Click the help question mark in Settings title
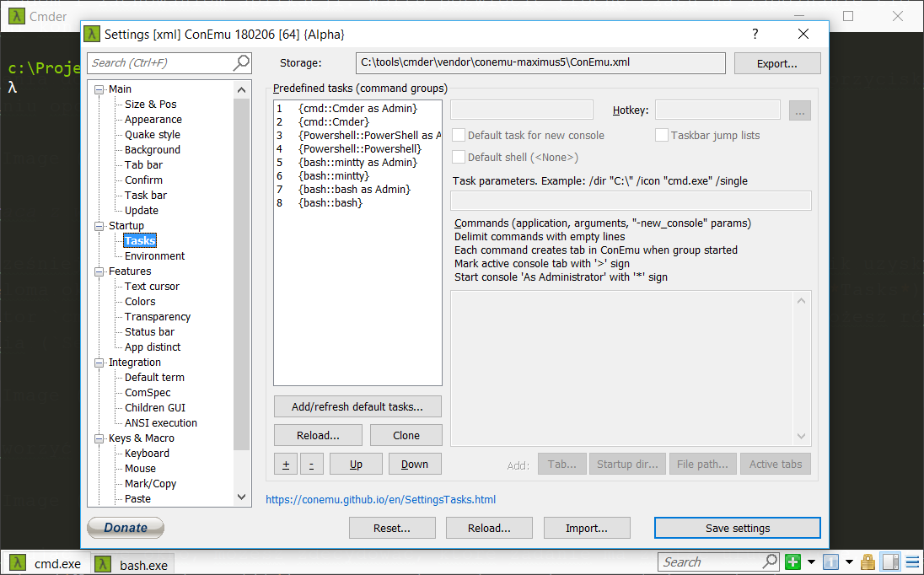The image size is (924, 575). click(x=755, y=35)
